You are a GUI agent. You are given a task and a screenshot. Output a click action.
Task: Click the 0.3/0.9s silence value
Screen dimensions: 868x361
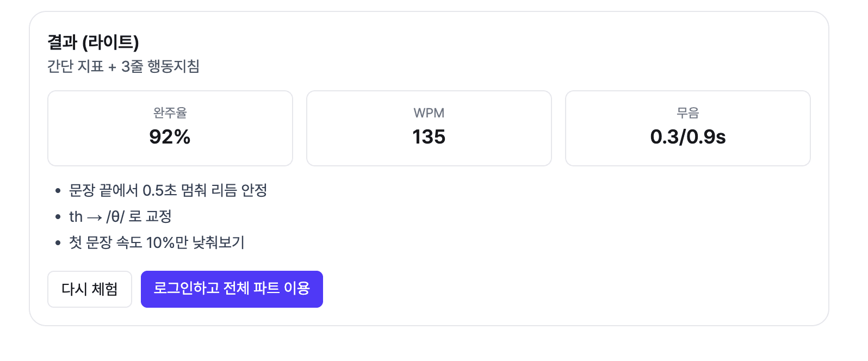coord(687,138)
